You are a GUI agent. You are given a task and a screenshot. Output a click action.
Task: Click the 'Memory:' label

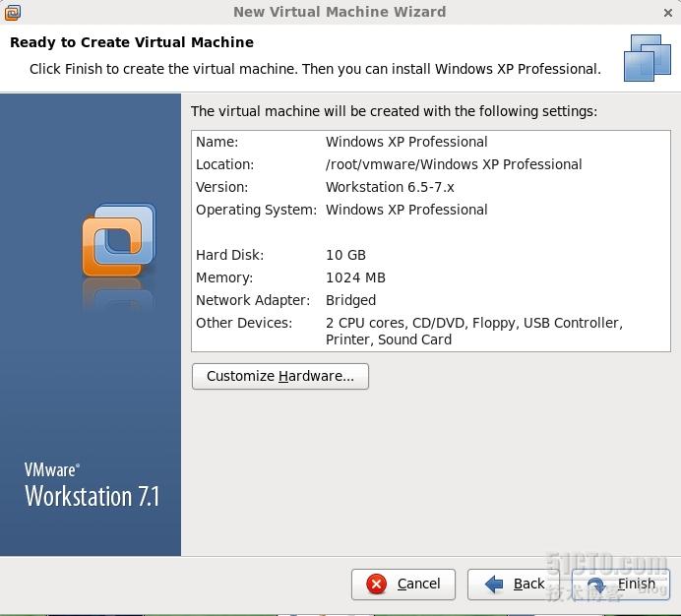224,277
